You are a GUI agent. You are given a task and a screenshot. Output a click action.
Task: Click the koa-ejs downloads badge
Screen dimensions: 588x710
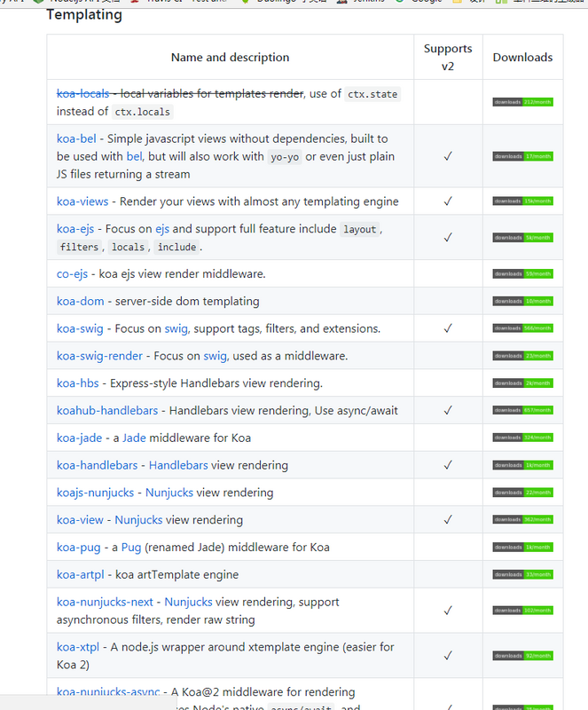point(522,238)
